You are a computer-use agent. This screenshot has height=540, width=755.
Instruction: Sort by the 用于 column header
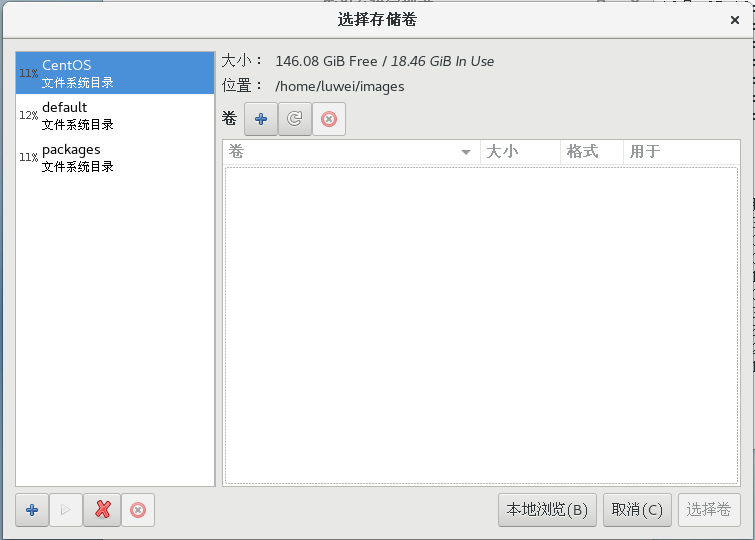(681, 152)
